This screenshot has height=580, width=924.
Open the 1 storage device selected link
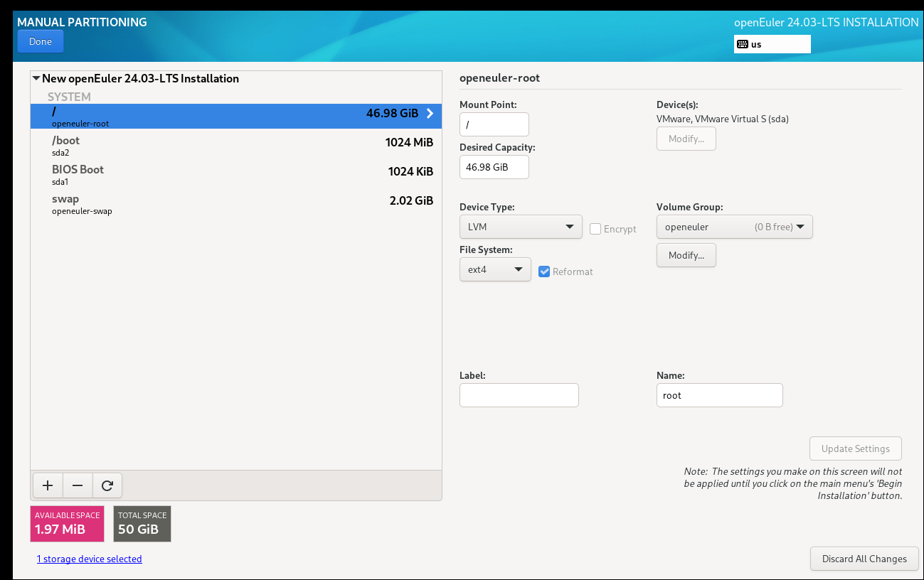(90, 559)
